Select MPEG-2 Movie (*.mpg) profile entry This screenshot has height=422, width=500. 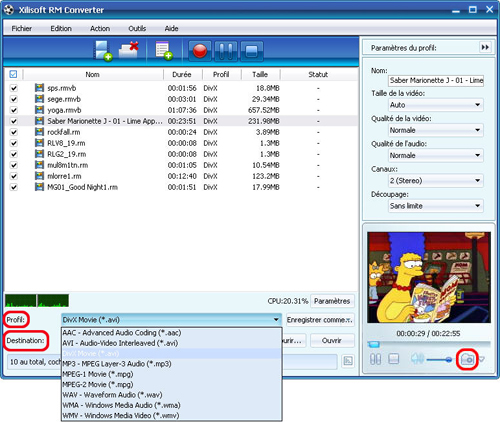(172, 384)
